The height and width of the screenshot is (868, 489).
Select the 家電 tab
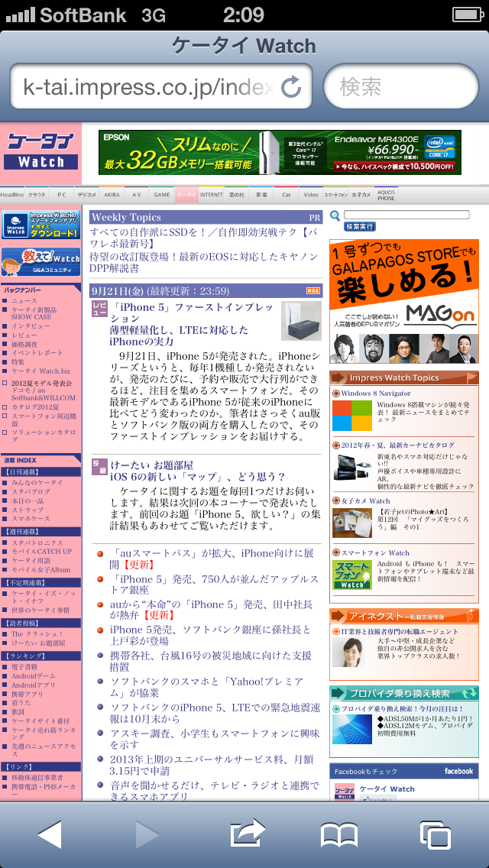[x=261, y=195]
